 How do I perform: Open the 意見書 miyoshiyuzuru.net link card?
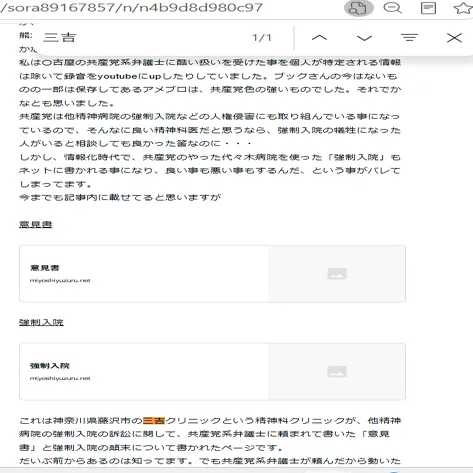click(212, 274)
